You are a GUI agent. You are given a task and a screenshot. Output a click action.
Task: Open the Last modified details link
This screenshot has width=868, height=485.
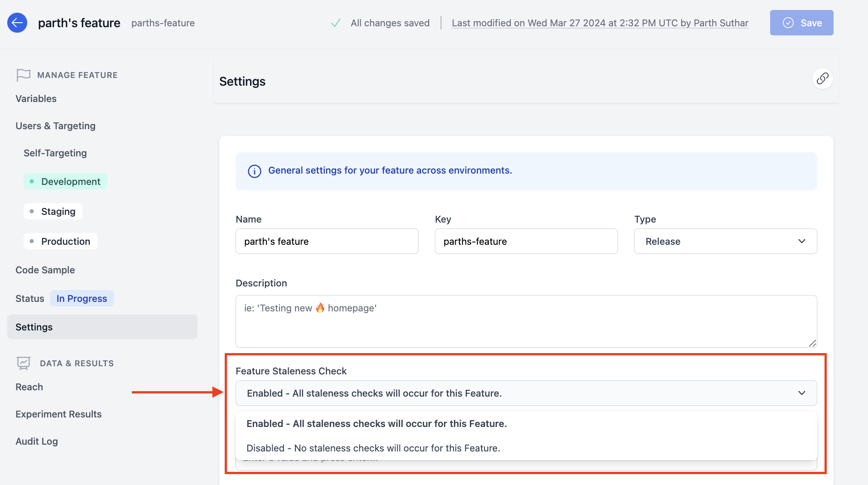tap(600, 23)
